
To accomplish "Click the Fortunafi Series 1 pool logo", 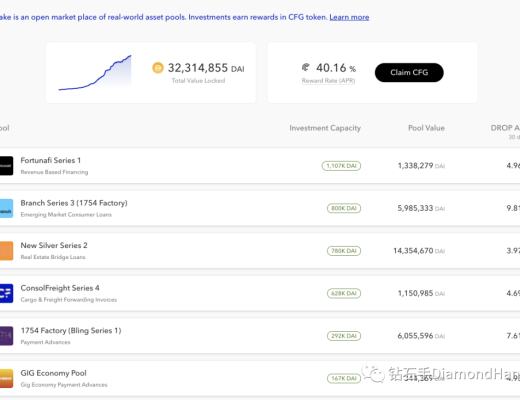I will (x=6, y=166).
